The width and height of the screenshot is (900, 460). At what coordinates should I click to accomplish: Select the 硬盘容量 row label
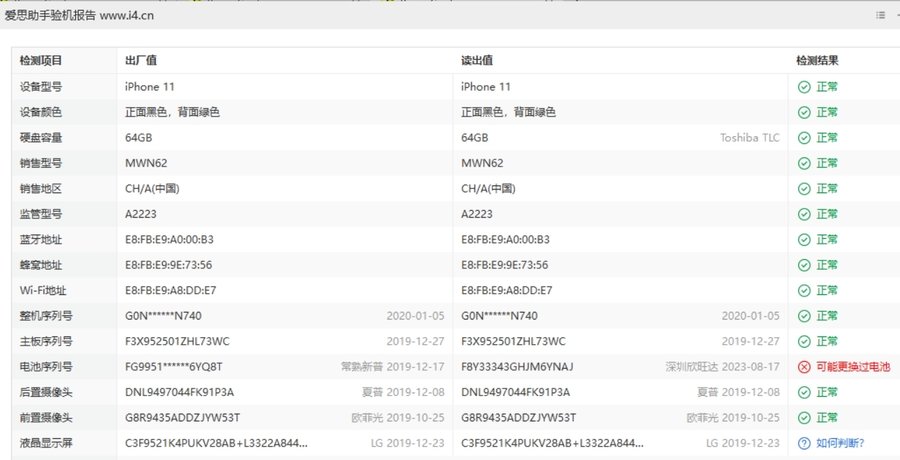click(x=41, y=138)
